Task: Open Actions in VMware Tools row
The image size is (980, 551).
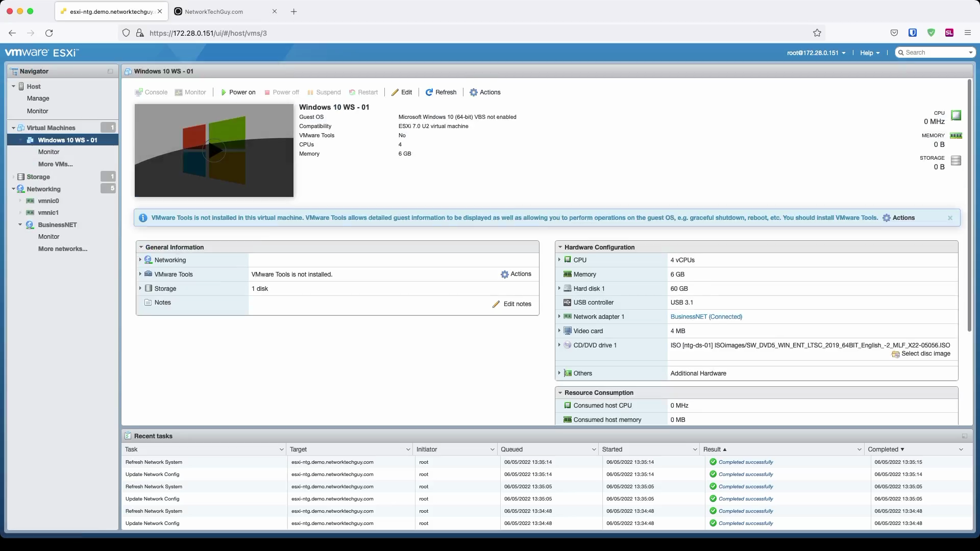Action: pos(516,274)
